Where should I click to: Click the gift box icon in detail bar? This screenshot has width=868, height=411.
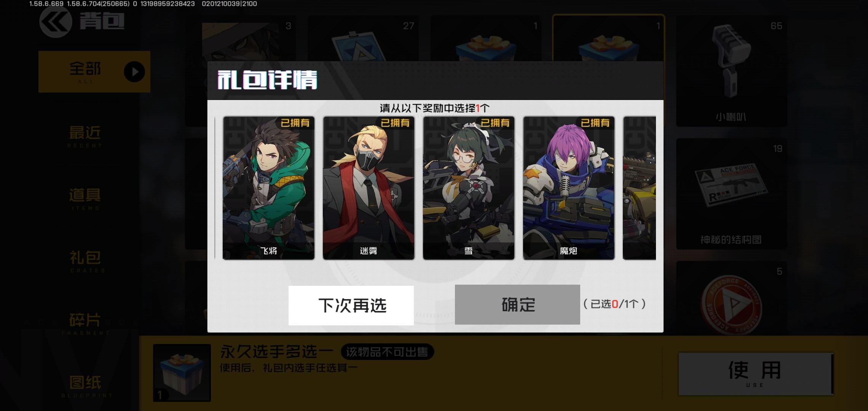pos(182,373)
